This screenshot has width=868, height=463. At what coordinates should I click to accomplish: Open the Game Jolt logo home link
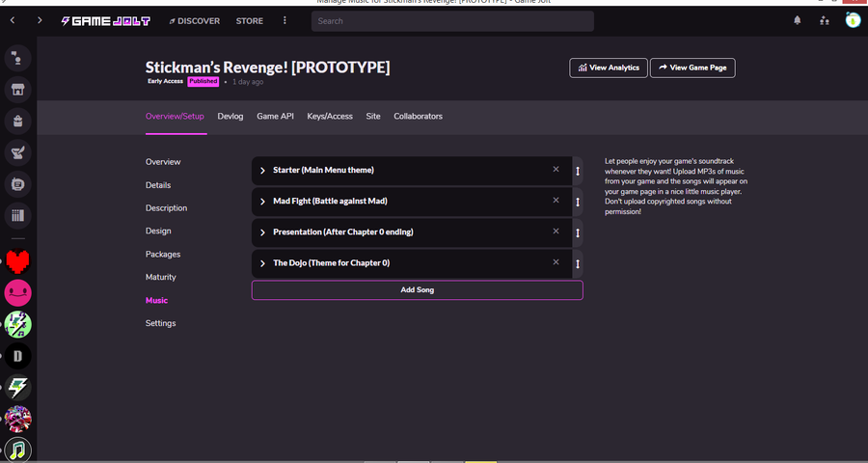click(x=106, y=21)
